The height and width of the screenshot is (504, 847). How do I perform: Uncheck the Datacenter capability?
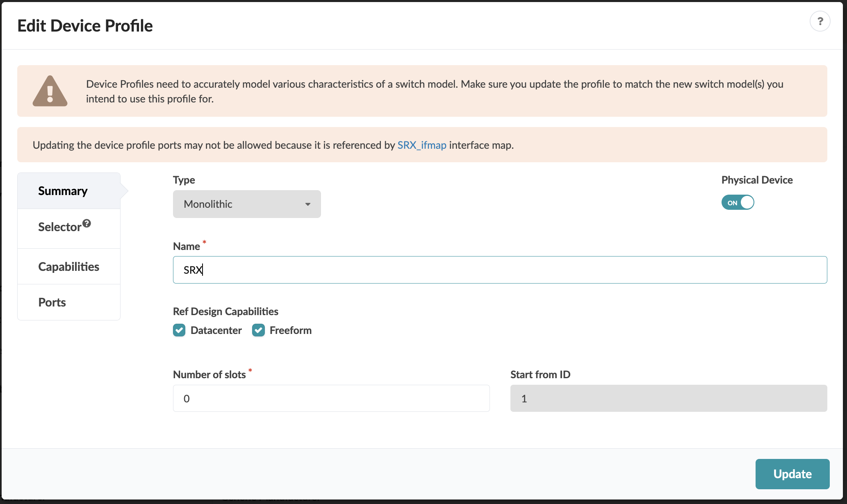coord(179,330)
